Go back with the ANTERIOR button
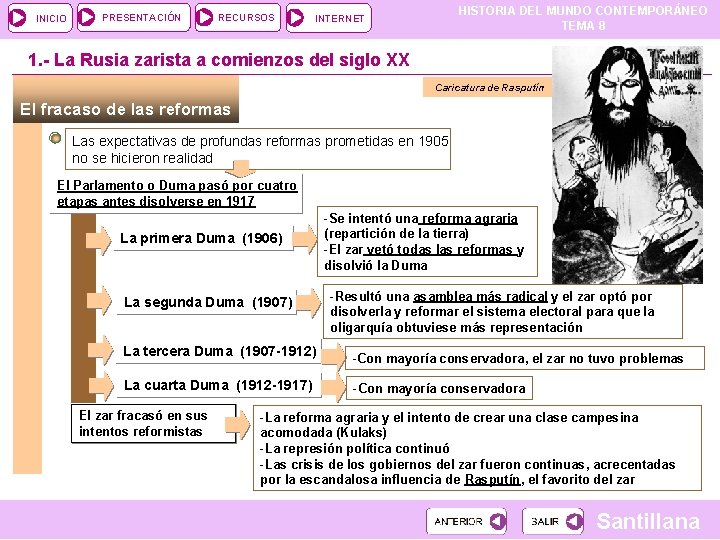Viewport: 720px width, 540px height. [466, 521]
